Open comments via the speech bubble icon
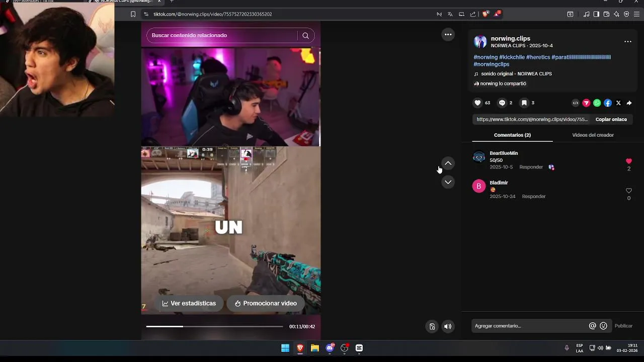The image size is (644, 362). [x=502, y=103]
